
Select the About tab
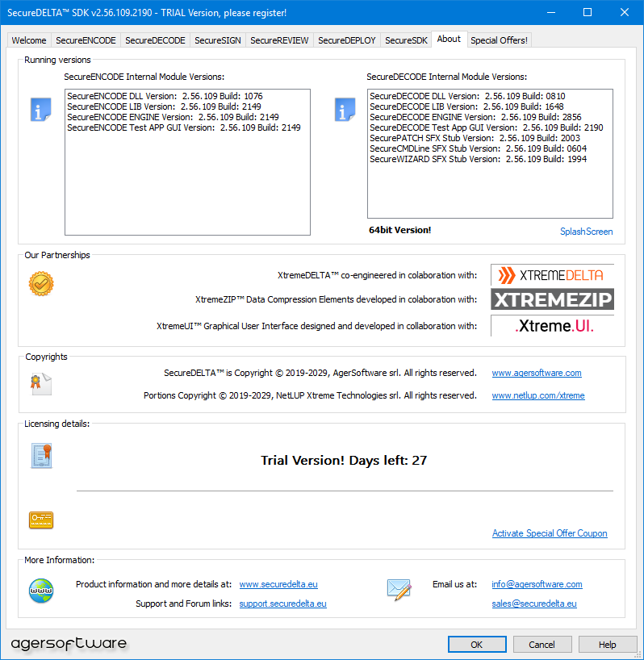coord(450,40)
